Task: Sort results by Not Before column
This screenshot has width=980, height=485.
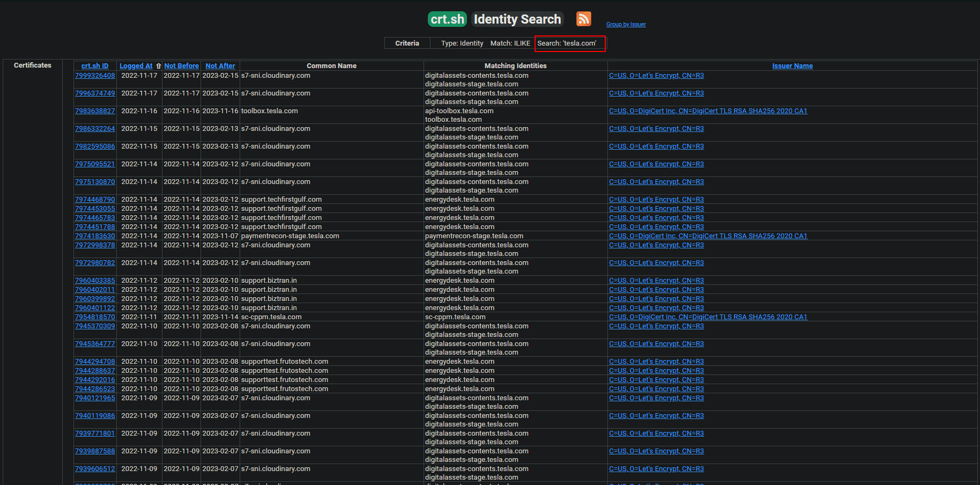Action: pos(181,65)
